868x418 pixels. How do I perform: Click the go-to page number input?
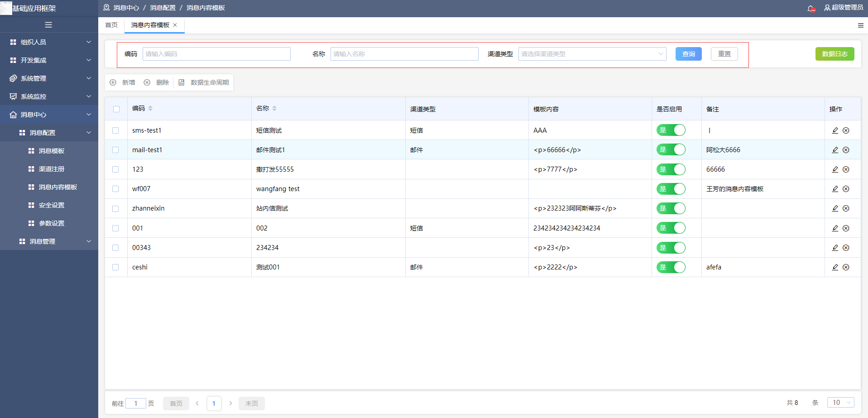tap(136, 403)
